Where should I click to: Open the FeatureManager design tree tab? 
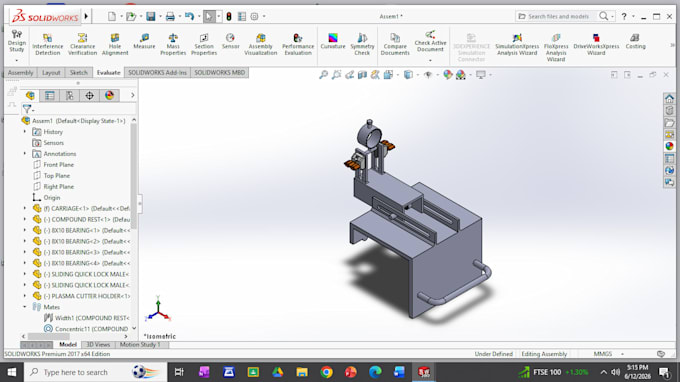point(30,95)
